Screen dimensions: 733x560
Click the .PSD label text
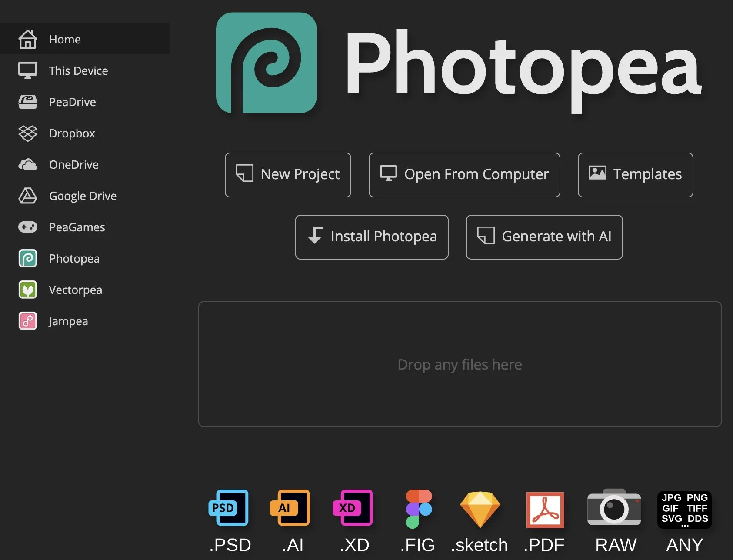coord(230,545)
